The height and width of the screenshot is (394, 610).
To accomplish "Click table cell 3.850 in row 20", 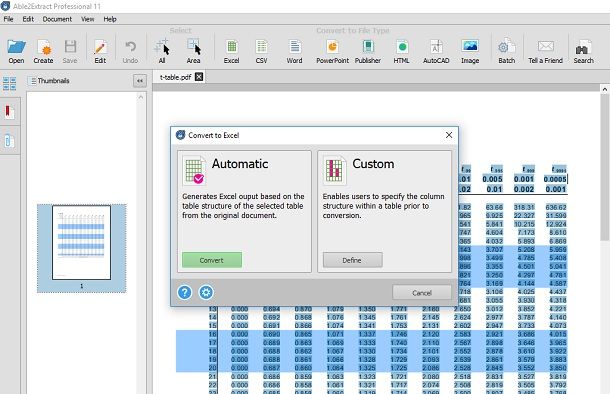I will [x=558, y=368].
